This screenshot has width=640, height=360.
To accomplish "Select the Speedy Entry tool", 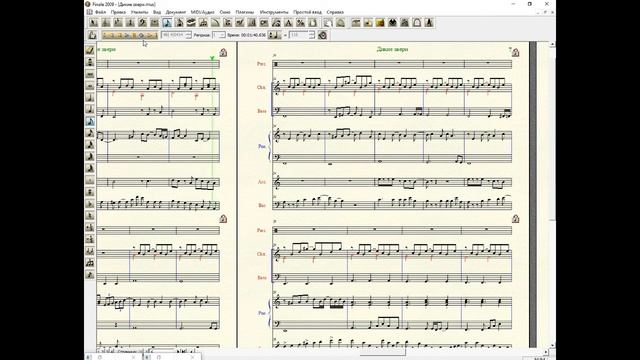I will pyautogui.click(x=179, y=23).
